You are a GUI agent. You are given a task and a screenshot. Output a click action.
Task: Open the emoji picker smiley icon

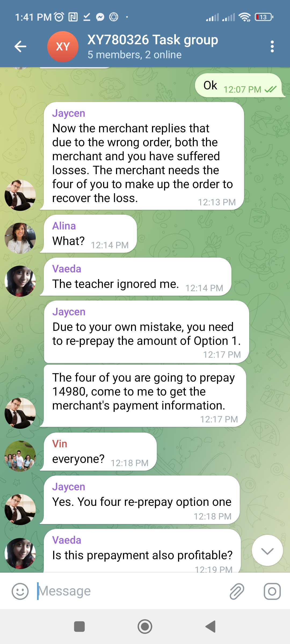20,591
